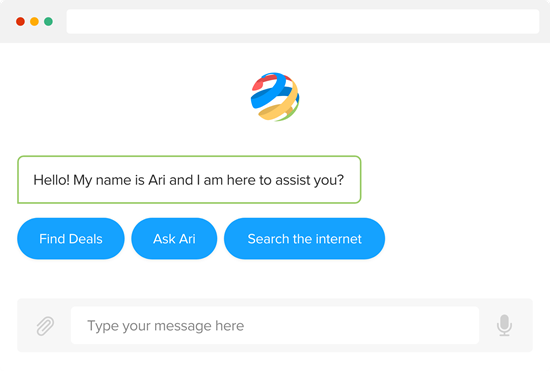Click the colorful Ari globe logo
Image resolution: width=550 pixels, height=371 pixels.
[275, 97]
